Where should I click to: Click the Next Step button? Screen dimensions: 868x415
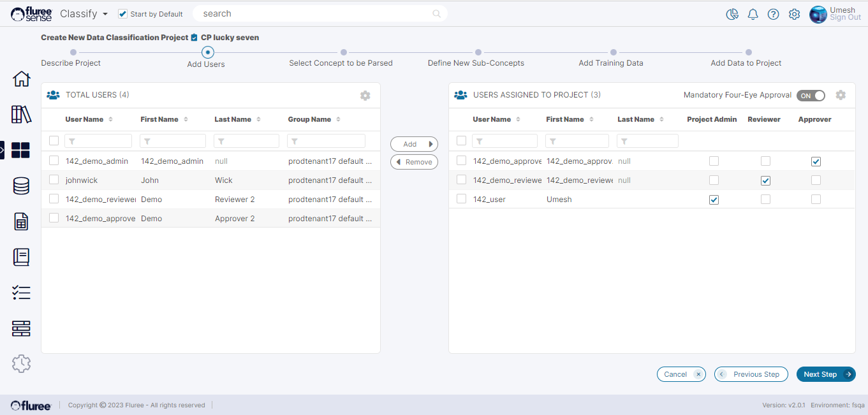click(825, 374)
